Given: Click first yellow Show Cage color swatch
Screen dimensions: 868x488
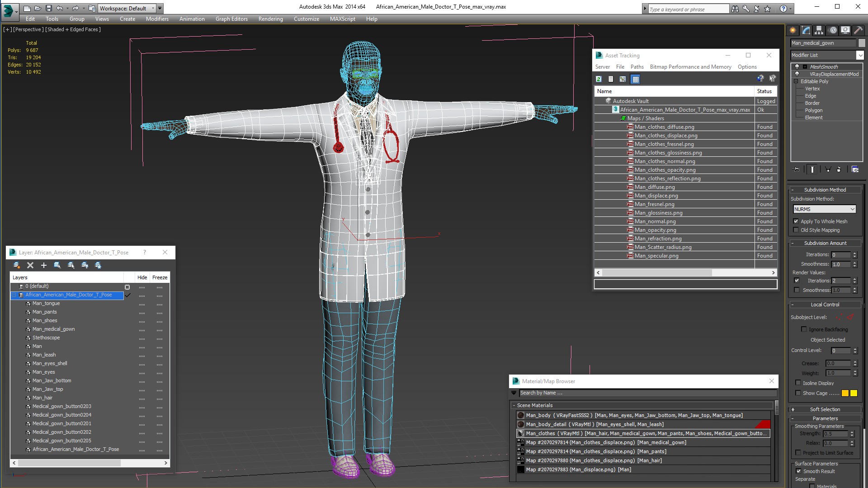Looking at the screenshot, I should [845, 393].
